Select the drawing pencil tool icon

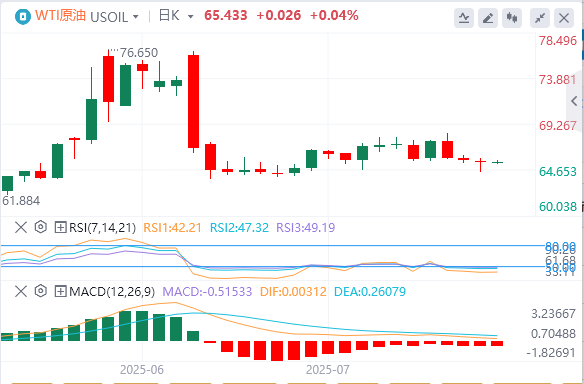488,18
